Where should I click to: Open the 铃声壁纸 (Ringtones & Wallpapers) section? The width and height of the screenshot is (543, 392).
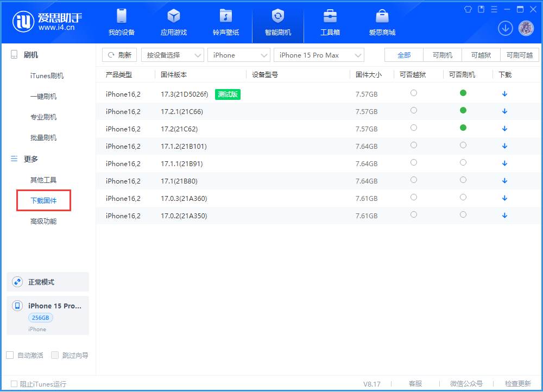[x=225, y=23]
